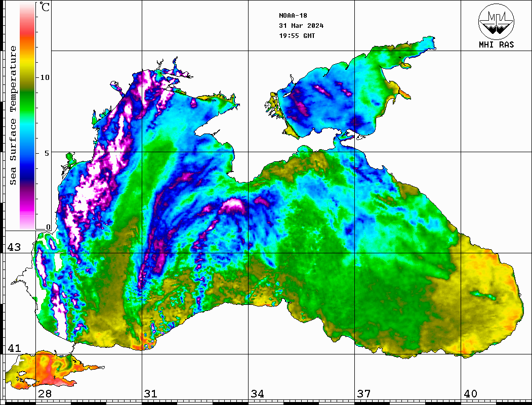Click the "MHI RAS" label text
Screen dimensions: 532x405
497,44
